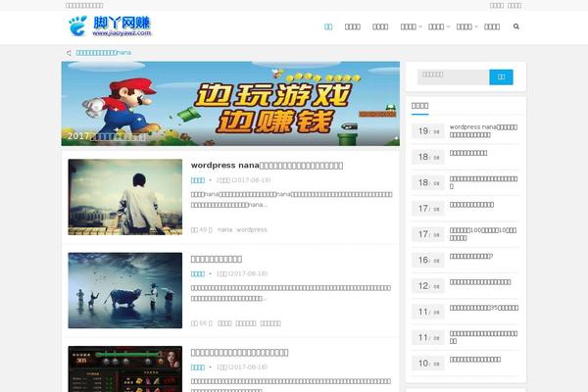Viewport: 588px width, 392px height.
Task: Expand the second nav item with dropdown arrow
Action: point(439,26)
